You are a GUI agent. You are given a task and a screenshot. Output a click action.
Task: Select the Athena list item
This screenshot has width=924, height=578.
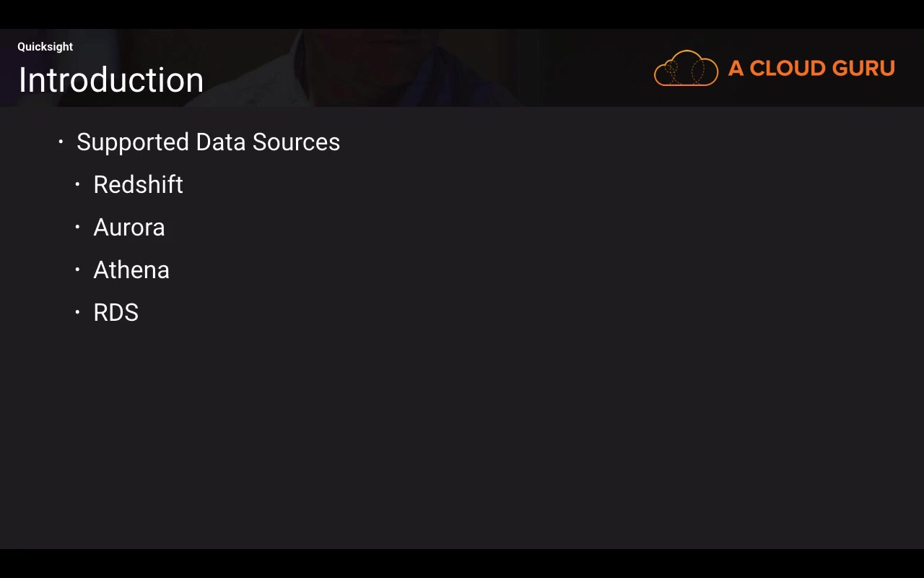point(131,270)
